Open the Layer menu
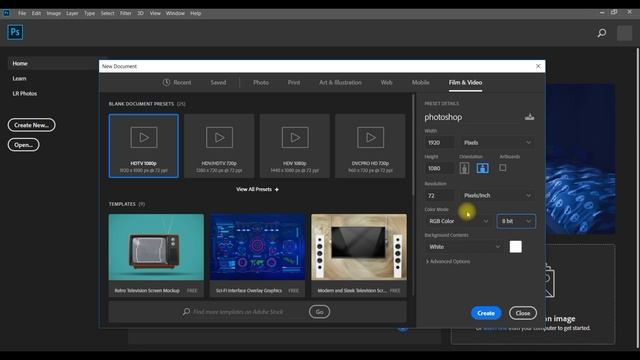The width and height of the screenshot is (640, 360). [72, 13]
